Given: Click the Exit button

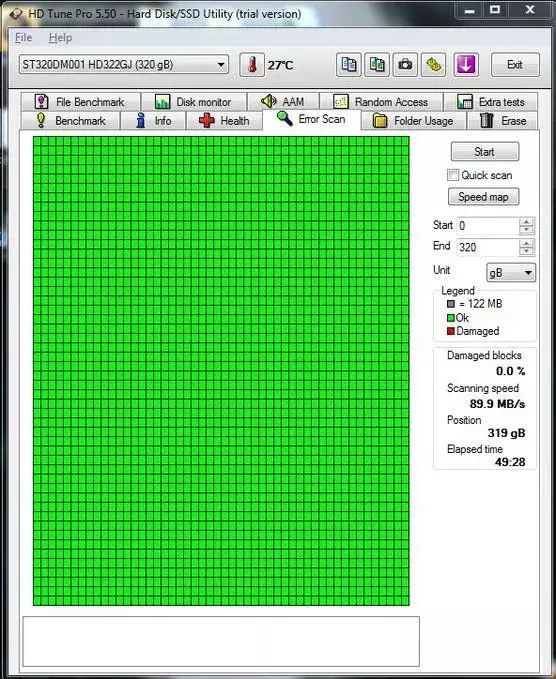Looking at the screenshot, I should [x=515, y=65].
